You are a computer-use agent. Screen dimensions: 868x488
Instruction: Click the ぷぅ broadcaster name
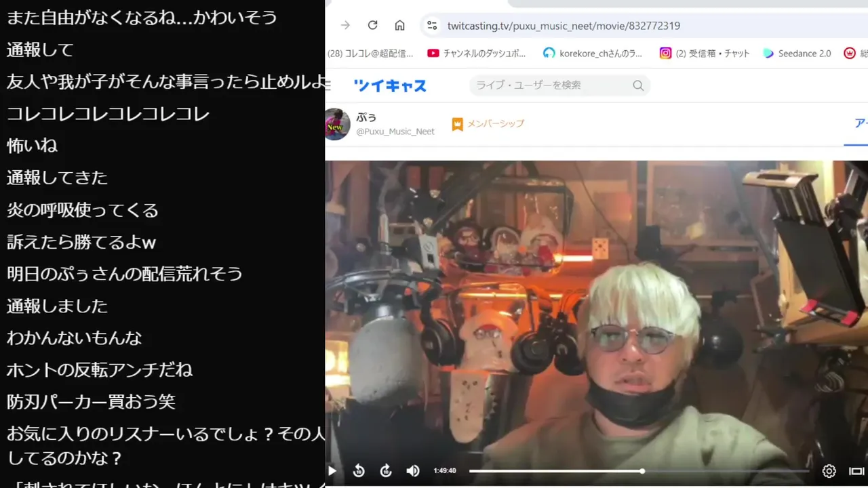[366, 117]
